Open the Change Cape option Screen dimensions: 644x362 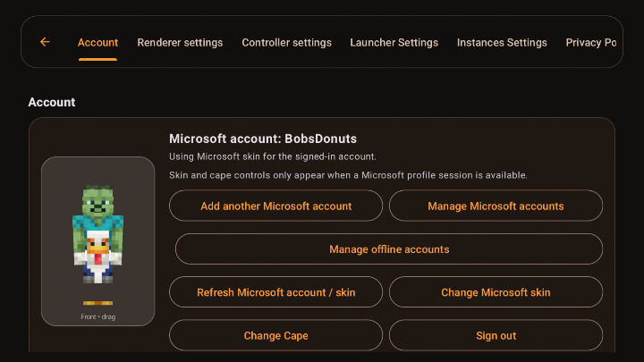click(276, 335)
